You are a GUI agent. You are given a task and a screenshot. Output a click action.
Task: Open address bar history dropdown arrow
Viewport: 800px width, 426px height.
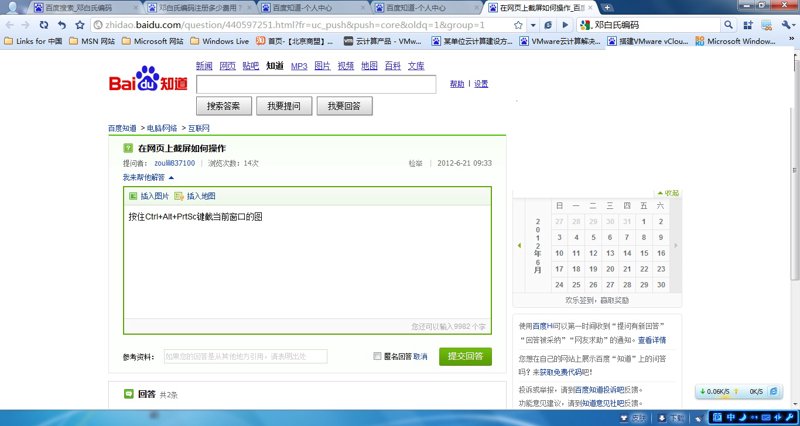(533, 25)
